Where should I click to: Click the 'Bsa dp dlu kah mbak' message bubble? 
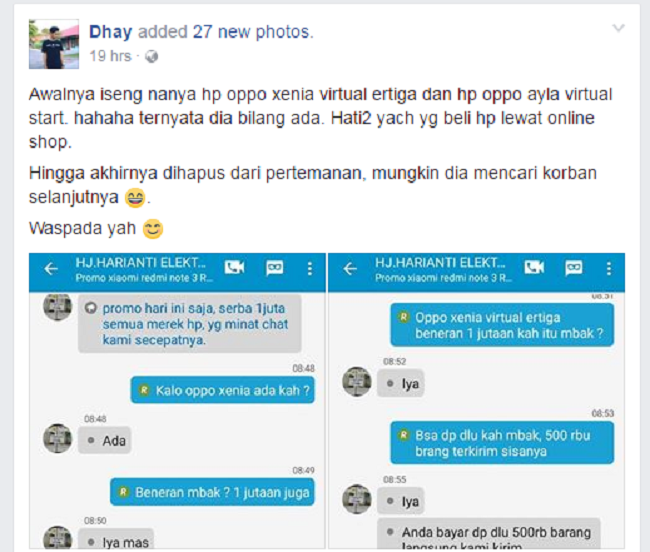502,443
